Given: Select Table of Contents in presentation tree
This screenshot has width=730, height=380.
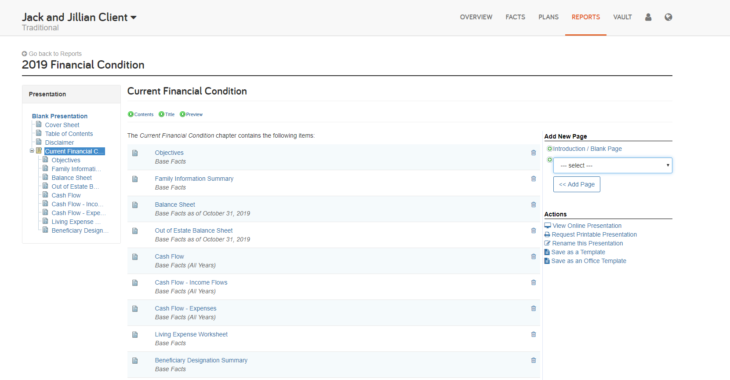Looking at the screenshot, I should click(69, 134).
